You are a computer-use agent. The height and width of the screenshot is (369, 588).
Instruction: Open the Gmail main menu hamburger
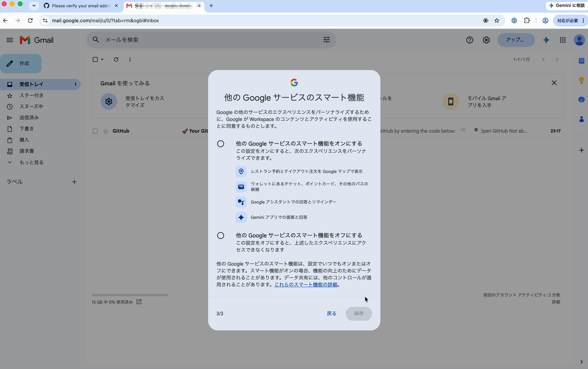point(10,40)
